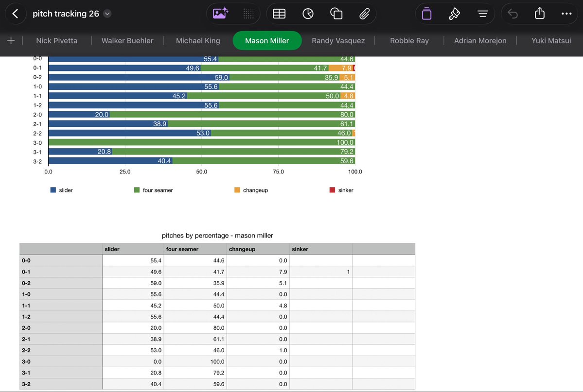Select the green 3-0 bar labeled 100.0

pyautogui.click(x=201, y=142)
